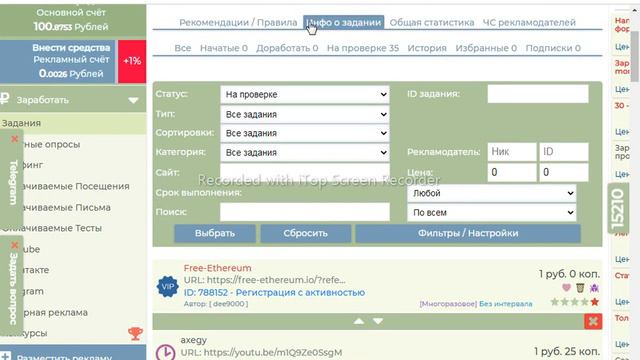Click the 15210 side counter tab

pos(618,209)
